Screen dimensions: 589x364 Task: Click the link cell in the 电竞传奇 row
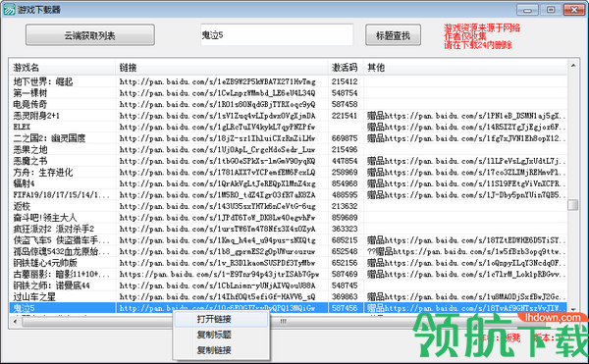pos(218,104)
